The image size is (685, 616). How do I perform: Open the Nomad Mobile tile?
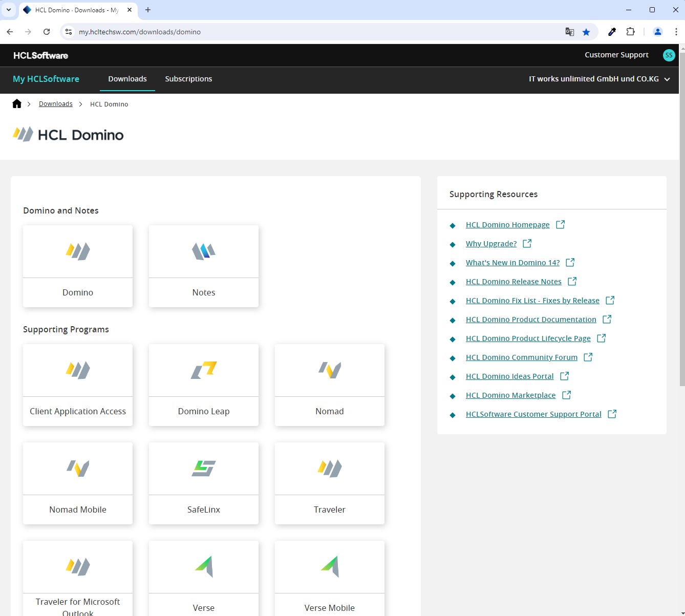click(78, 483)
